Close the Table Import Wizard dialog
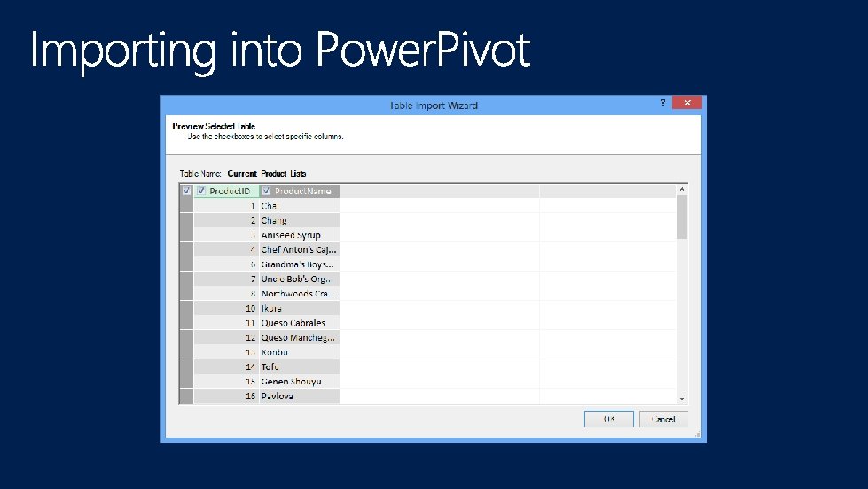 [687, 102]
